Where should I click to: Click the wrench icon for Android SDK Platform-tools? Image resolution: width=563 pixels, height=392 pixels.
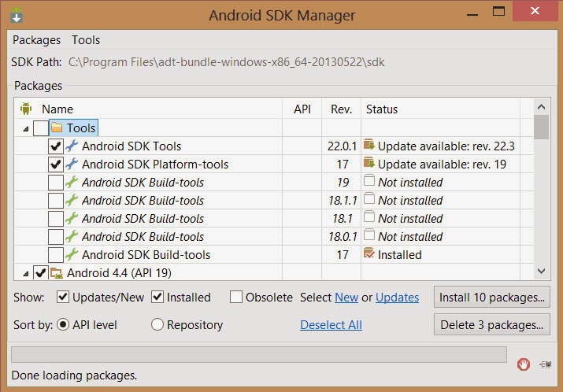(72, 164)
